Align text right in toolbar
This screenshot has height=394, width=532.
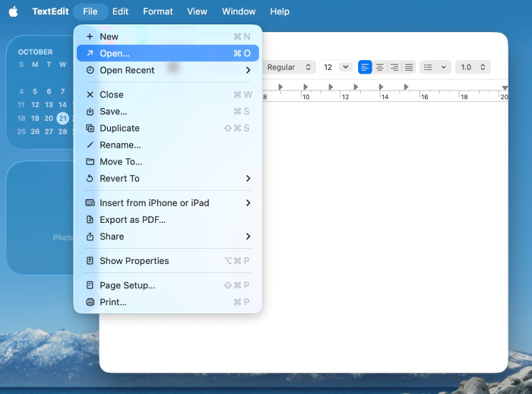tap(394, 67)
